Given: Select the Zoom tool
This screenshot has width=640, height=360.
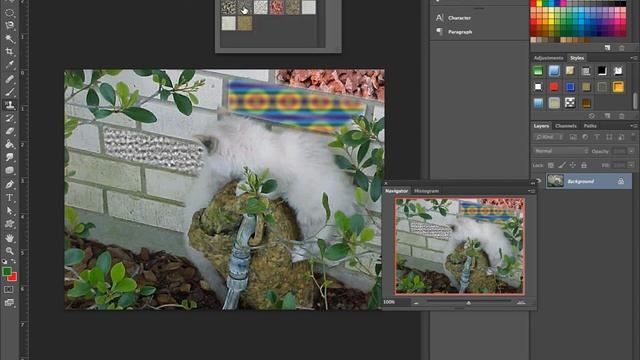Looking at the screenshot, I should (x=9, y=251).
